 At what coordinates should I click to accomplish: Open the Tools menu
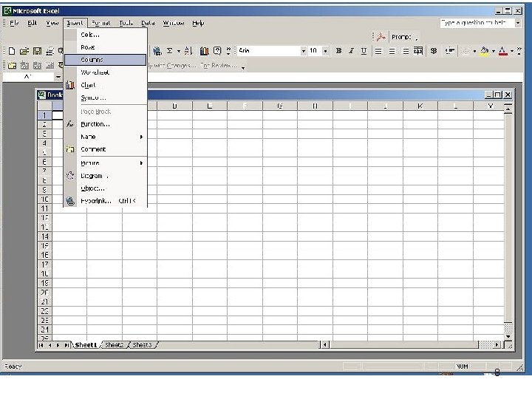(x=126, y=23)
